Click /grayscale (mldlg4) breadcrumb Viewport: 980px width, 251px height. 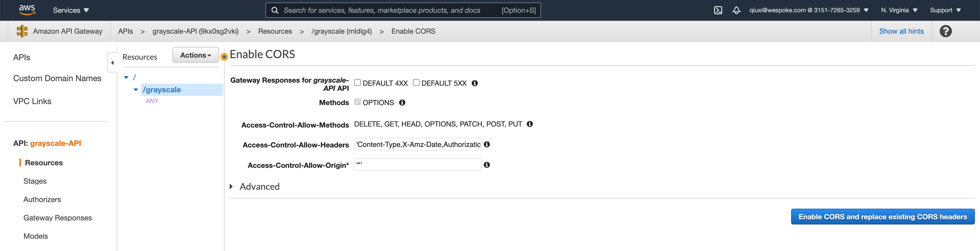coord(342,31)
